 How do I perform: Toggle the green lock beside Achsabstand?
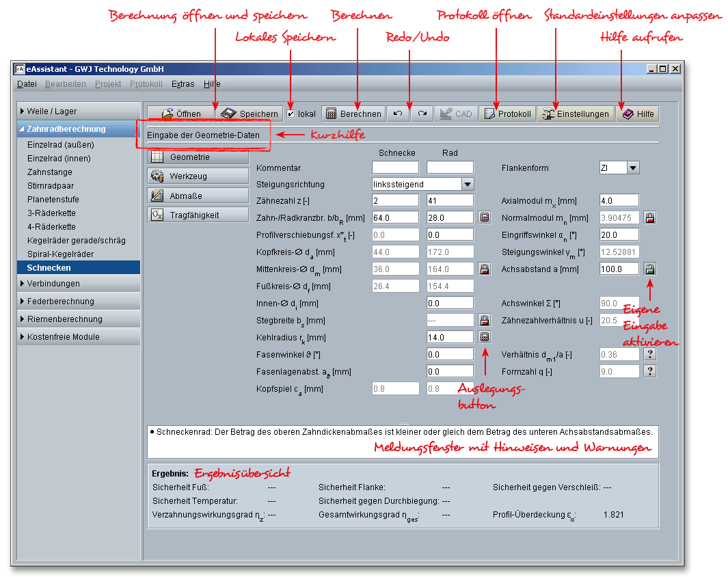click(x=650, y=269)
